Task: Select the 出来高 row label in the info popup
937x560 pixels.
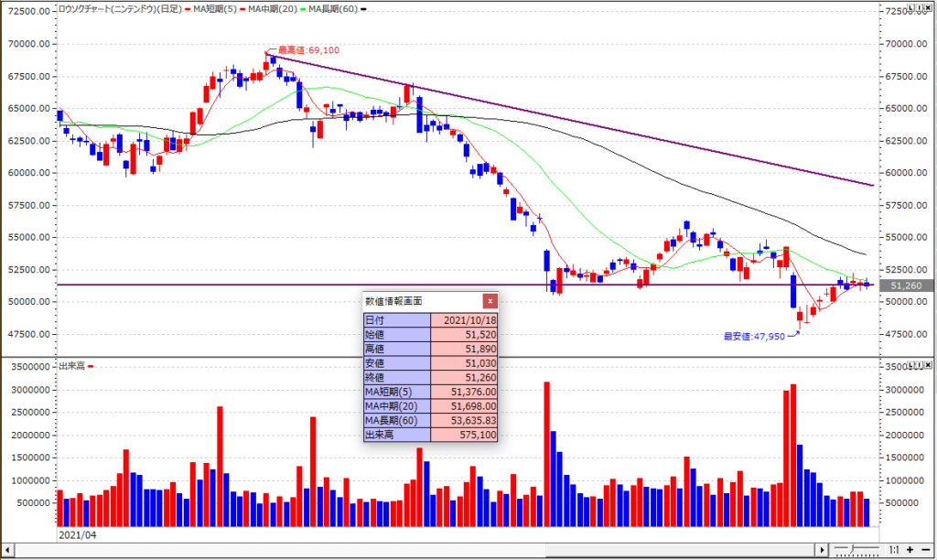Action: (x=397, y=435)
